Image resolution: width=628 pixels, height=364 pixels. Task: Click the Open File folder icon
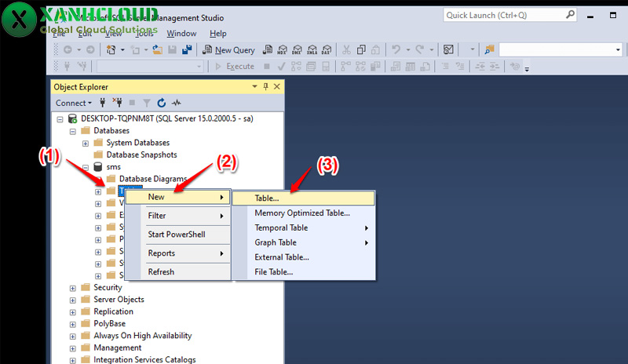(158, 49)
